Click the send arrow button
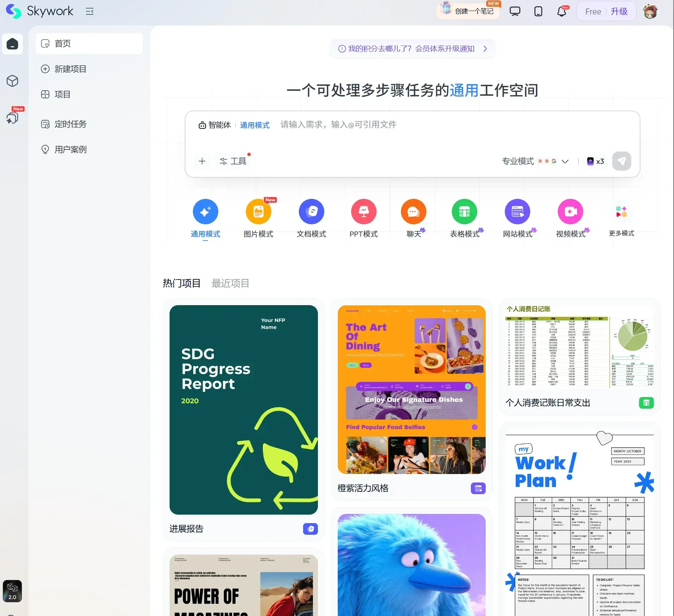674x616 pixels. [621, 161]
